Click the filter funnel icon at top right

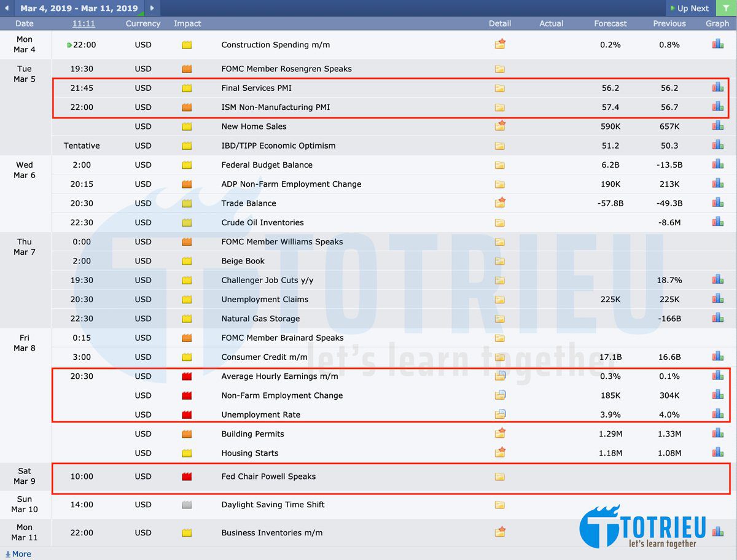coord(725,8)
